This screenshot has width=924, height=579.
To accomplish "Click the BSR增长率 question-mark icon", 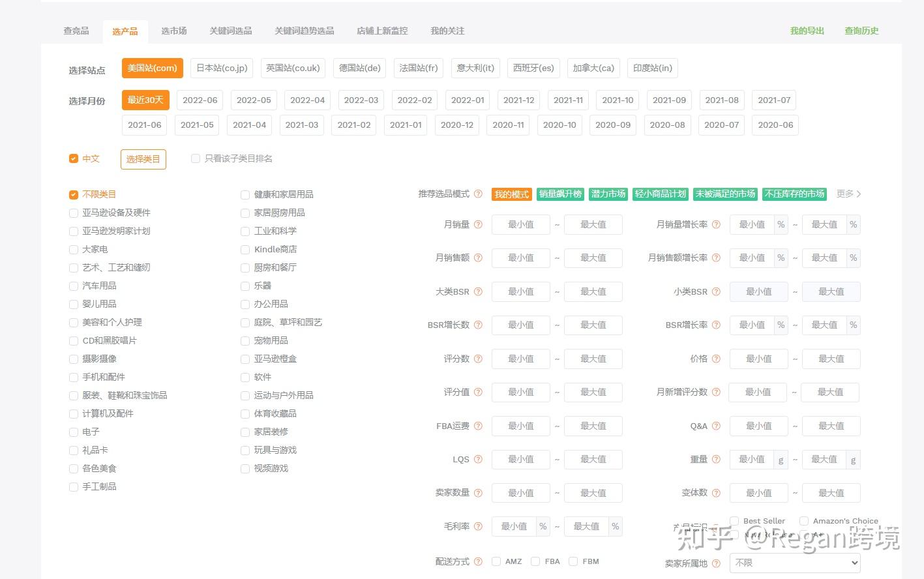I will (x=716, y=325).
